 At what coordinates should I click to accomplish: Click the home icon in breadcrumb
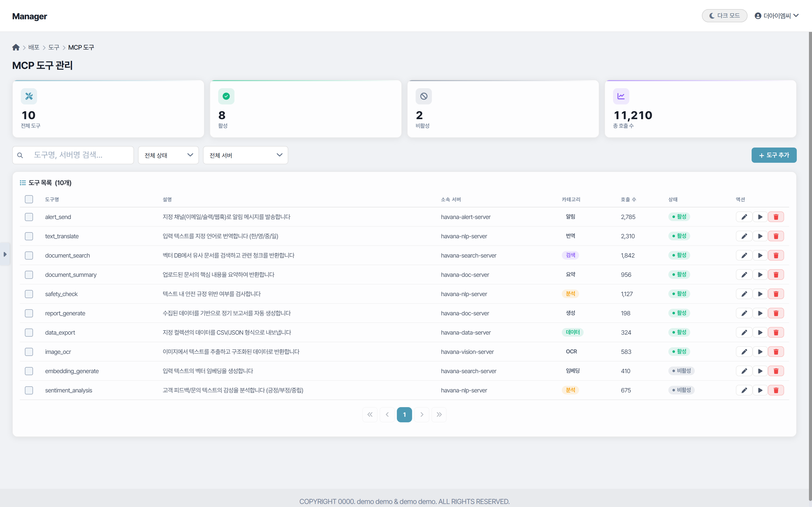[16, 47]
